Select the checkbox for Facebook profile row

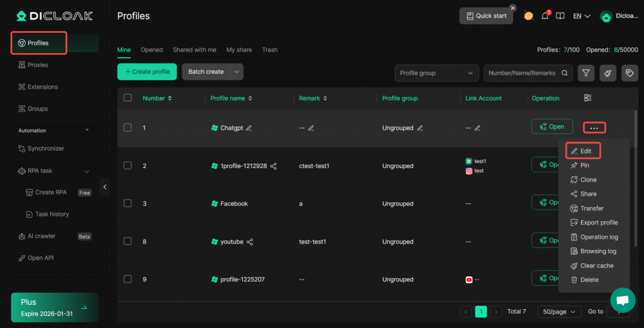[128, 203]
